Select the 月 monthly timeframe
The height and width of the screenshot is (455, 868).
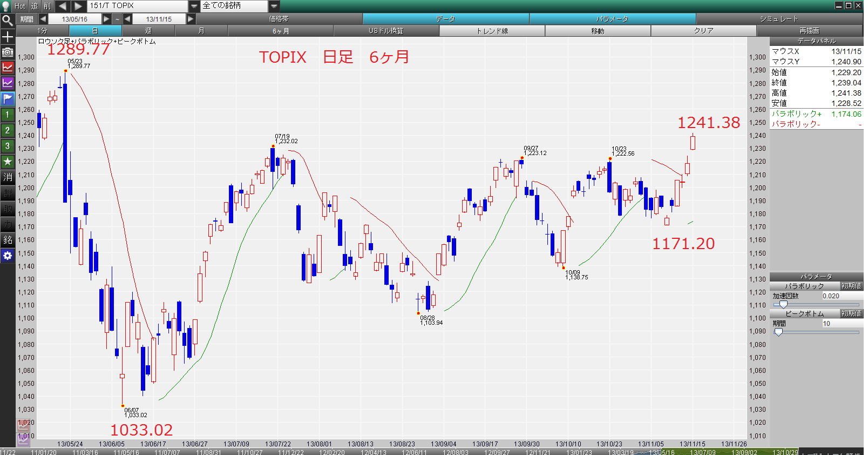pos(201,31)
